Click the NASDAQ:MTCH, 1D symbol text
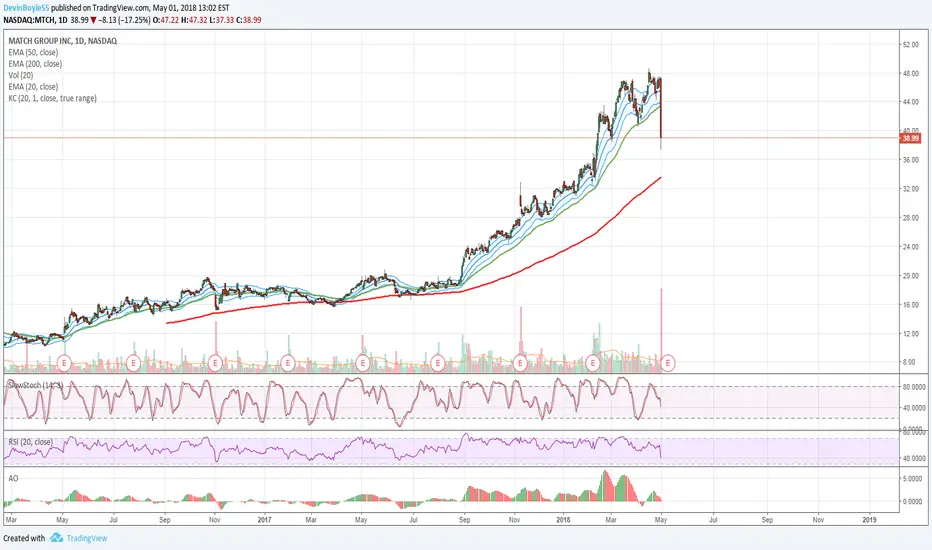Screen dimensions: 932x550 pos(35,20)
